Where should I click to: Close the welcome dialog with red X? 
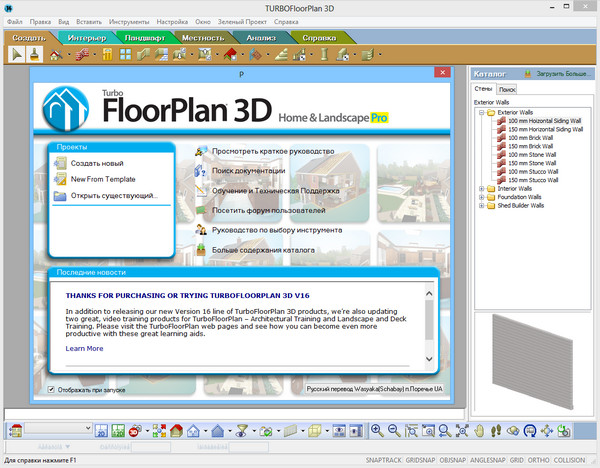[x=442, y=72]
